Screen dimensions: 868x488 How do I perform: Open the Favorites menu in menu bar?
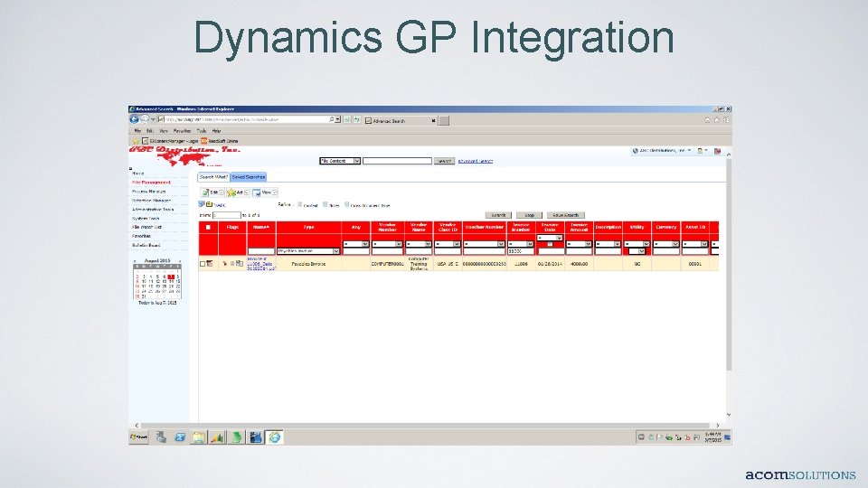pos(182,131)
